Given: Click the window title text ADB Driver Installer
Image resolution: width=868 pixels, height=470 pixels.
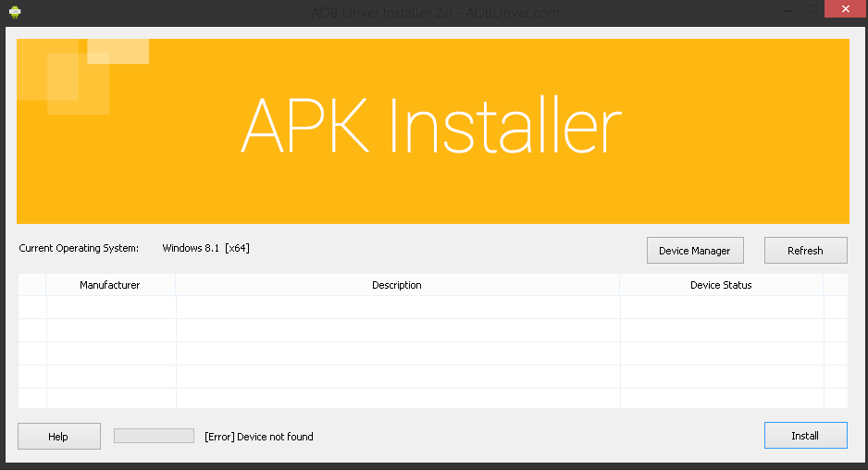Looking at the screenshot, I should click(x=434, y=13).
